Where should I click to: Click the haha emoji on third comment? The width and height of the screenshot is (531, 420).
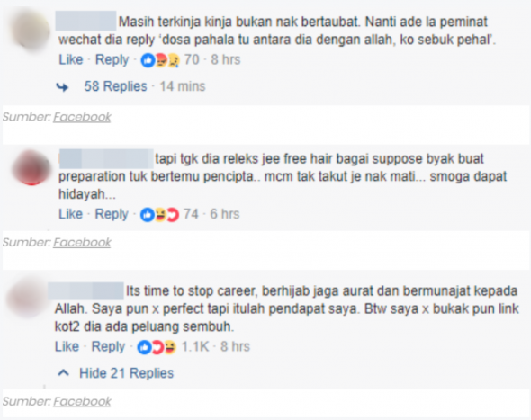[x=170, y=347]
